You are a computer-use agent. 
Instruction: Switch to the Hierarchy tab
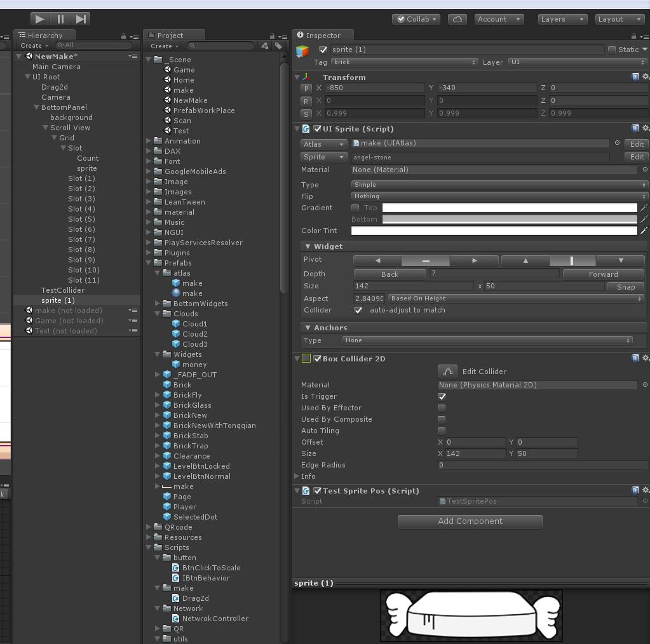[44, 35]
